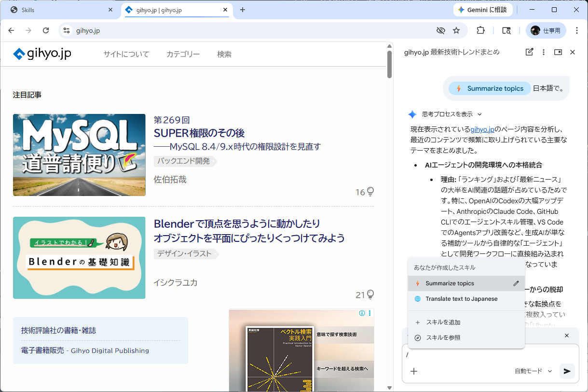
Task: Click the pencil icon beside Summarize topics
Action: pos(516,283)
